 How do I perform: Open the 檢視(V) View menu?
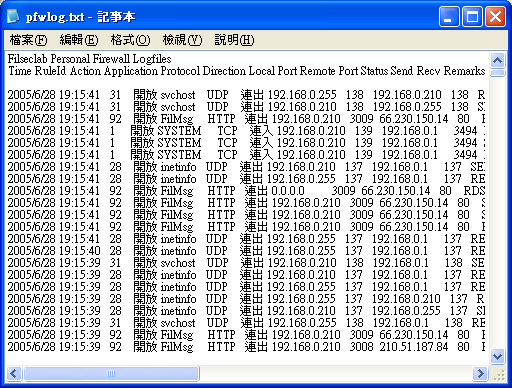click(182, 40)
